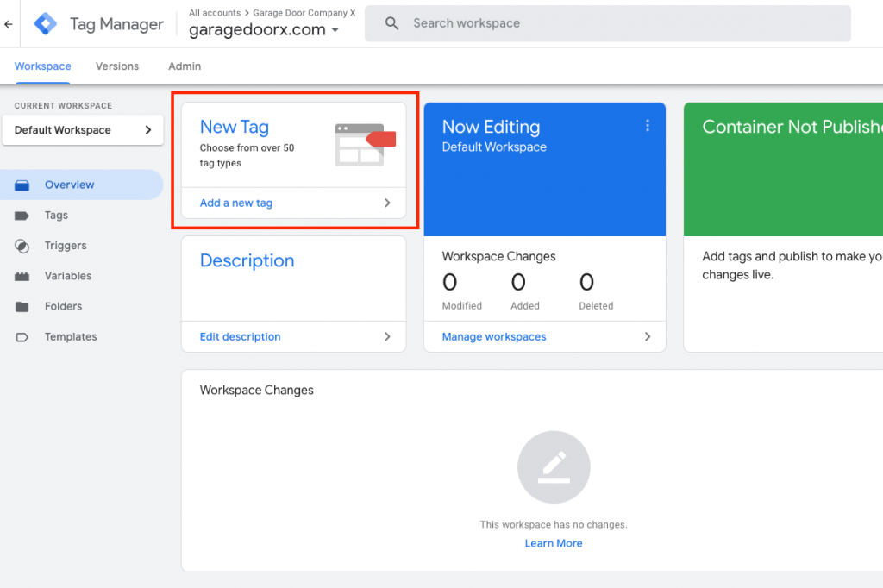
Task: Click the Variables brick icon in sidebar
Action: click(22, 276)
